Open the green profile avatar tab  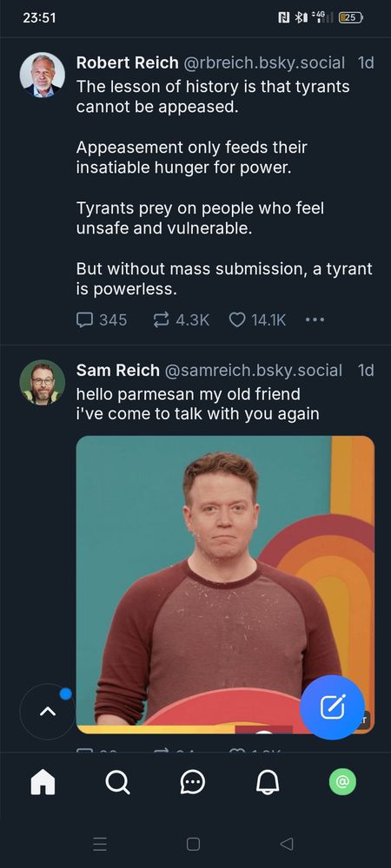[343, 782]
